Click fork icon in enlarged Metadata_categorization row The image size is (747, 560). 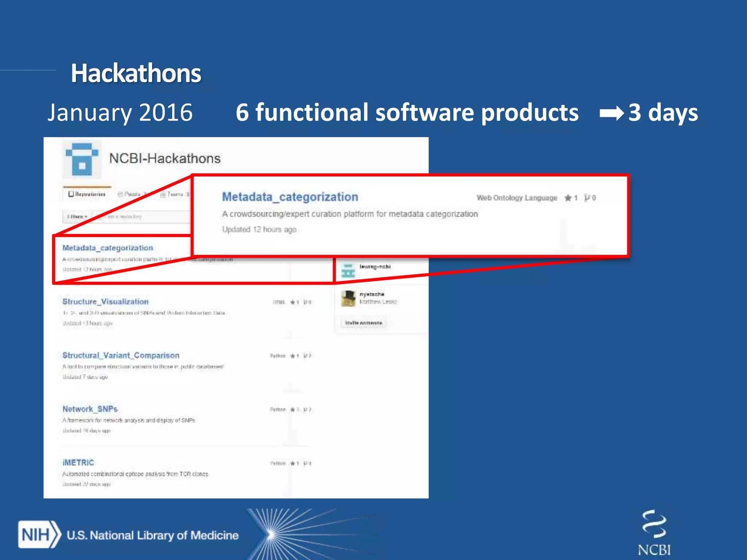pos(587,198)
